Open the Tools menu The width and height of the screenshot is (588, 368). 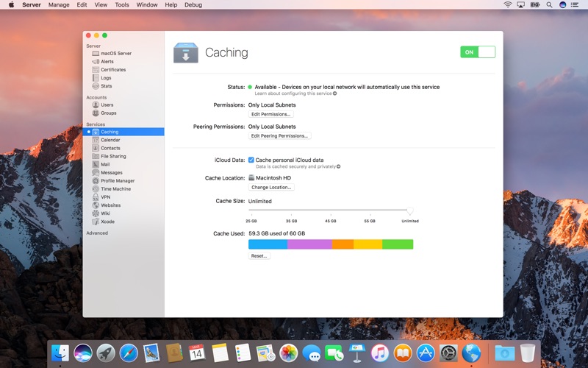coord(122,5)
